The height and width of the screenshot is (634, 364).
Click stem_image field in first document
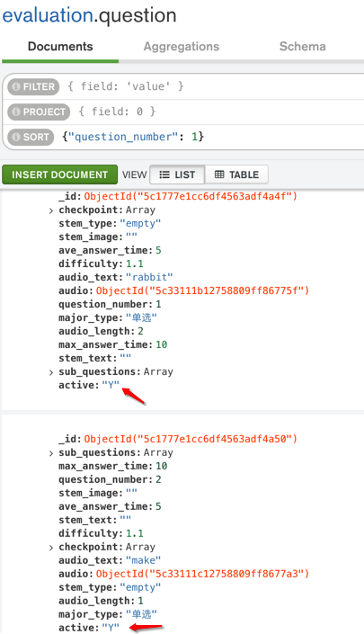(98, 237)
